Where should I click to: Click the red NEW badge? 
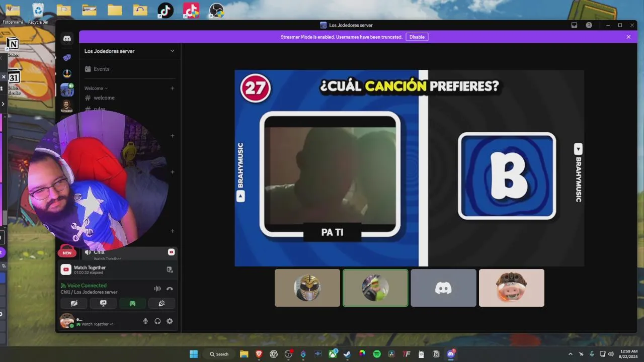coord(67,252)
